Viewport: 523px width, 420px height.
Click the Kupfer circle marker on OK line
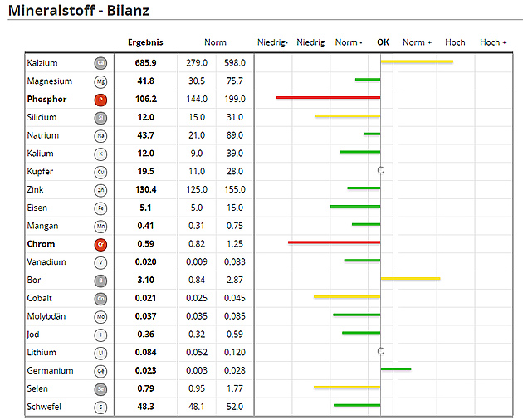click(x=381, y=170)
